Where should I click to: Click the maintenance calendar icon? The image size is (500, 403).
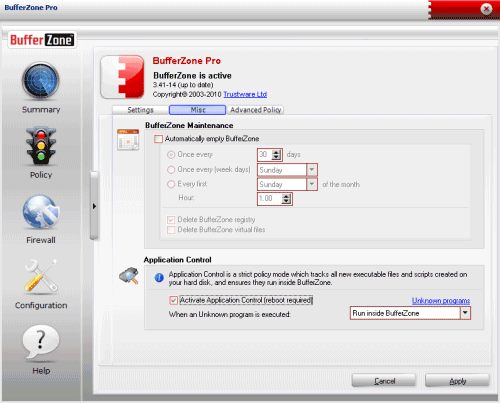click(x=128, y=140)
